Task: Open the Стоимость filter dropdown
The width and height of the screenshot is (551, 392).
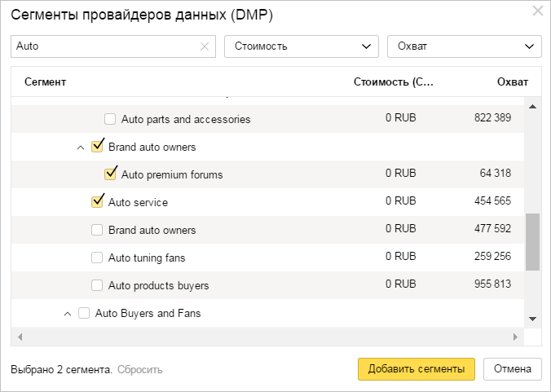Action: [301, 46]
